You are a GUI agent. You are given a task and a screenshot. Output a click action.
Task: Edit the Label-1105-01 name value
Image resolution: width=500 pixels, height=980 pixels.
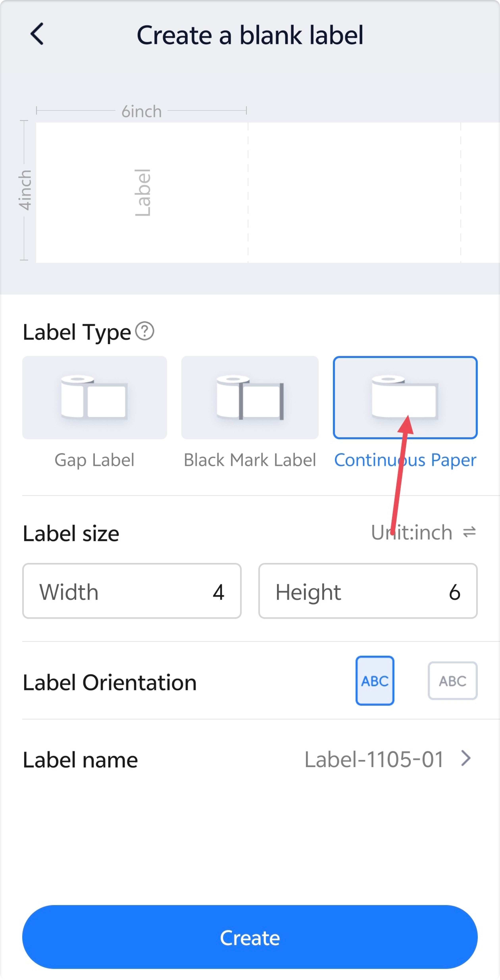(374, 759)
